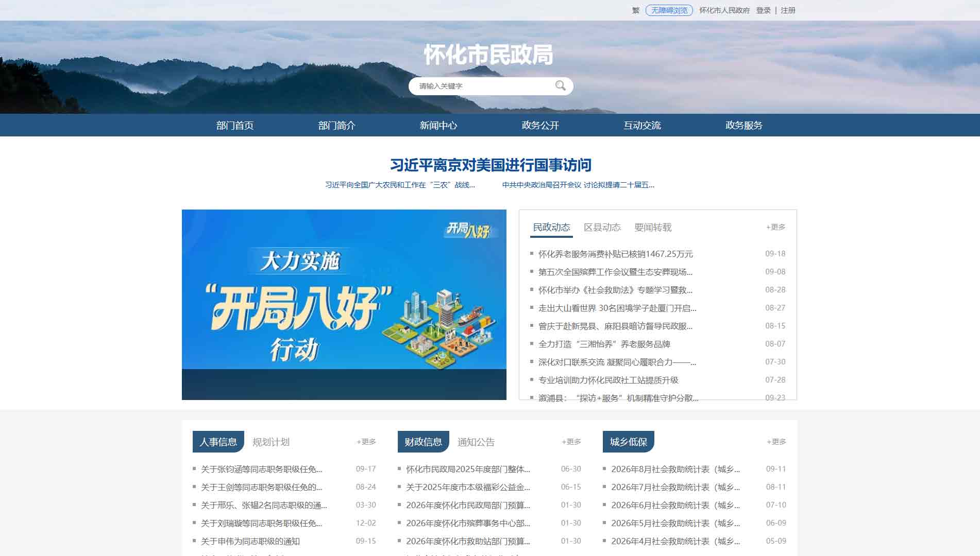Select the 民政动态 tab
Screen dimensions: 980x556
551,227
